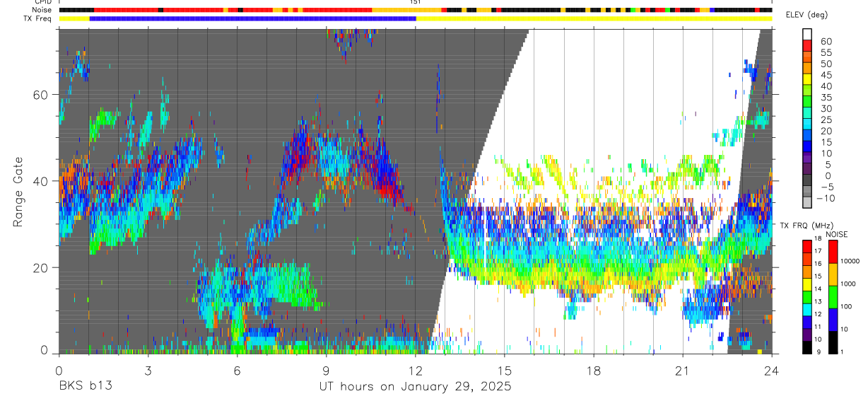The height and width of the screenshot is (401, 868).
Task: Pick the green swatch in NOISE legend
Action: [x=833, y=297]
